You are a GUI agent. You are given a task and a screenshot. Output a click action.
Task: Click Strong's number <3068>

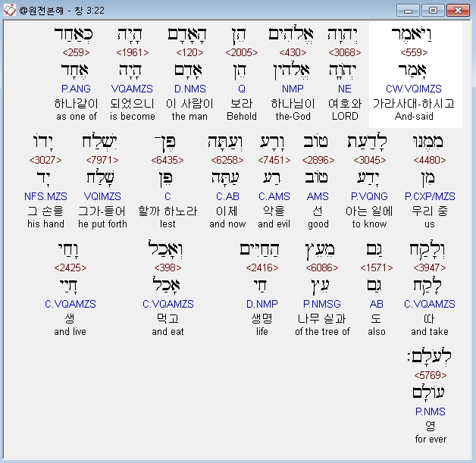coord(345,52)
